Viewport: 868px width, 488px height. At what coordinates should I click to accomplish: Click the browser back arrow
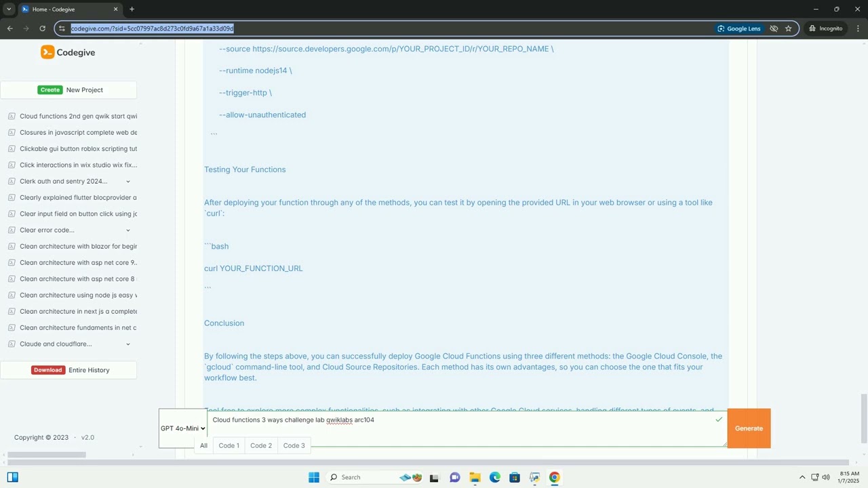point(10,28)
